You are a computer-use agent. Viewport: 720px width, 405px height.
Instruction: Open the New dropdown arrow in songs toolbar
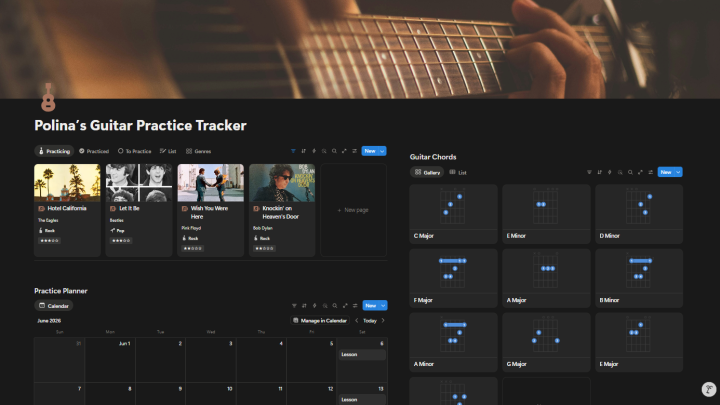click(382, 151)
